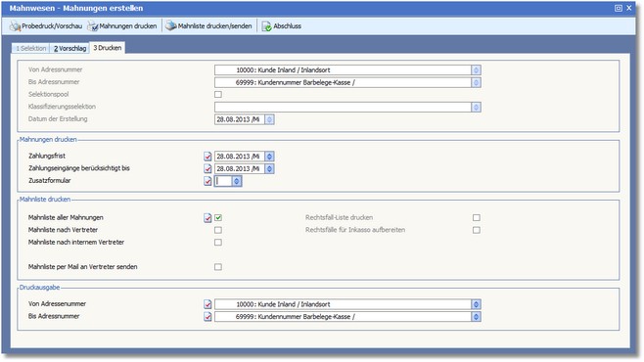Open the top Von Adressnummer dropdown arrow
The image size is (644, 362).
pos(476,70)
